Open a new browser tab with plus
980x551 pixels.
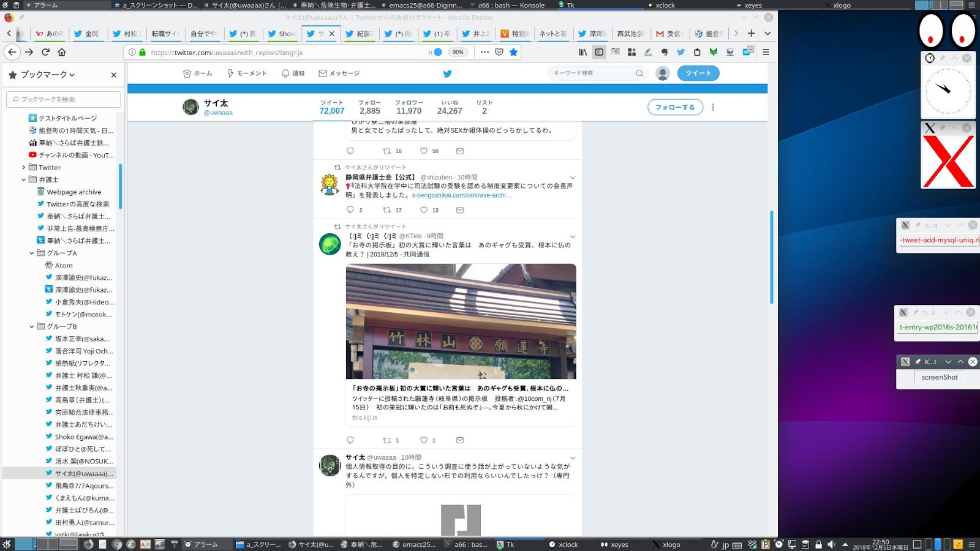[752, 33]
